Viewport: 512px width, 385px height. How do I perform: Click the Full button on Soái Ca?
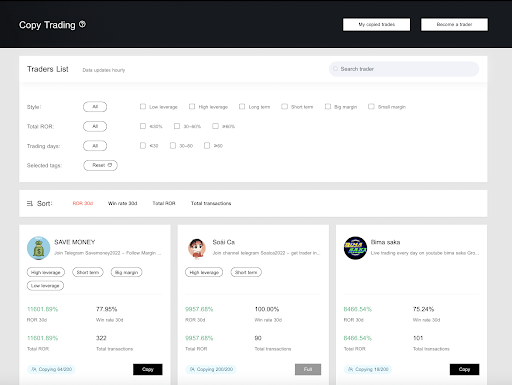click(308, 369)
